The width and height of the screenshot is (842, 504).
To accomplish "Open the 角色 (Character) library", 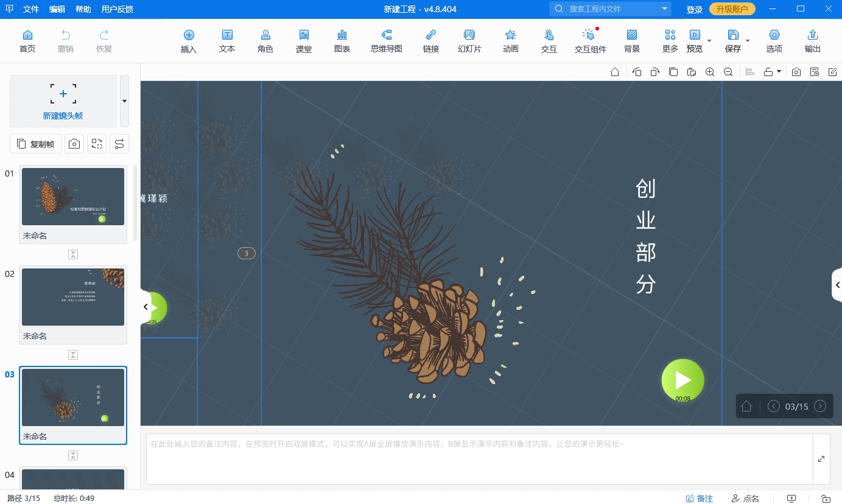I will pos(265,41).
